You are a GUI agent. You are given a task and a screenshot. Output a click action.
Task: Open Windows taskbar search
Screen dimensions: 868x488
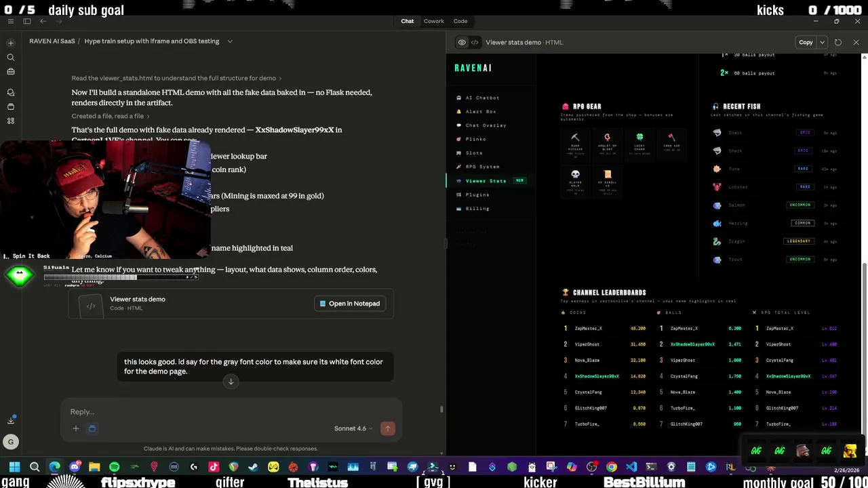[x=35, y=467]
